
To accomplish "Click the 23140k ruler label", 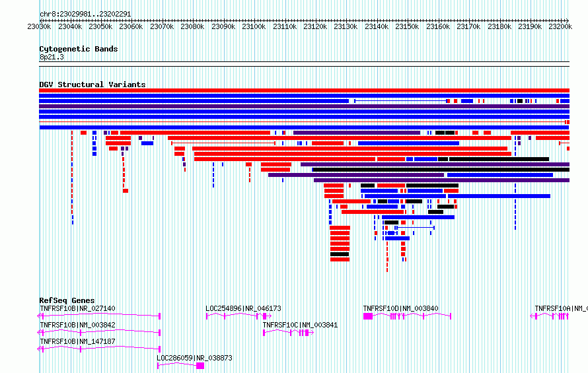I will [377, 26].
